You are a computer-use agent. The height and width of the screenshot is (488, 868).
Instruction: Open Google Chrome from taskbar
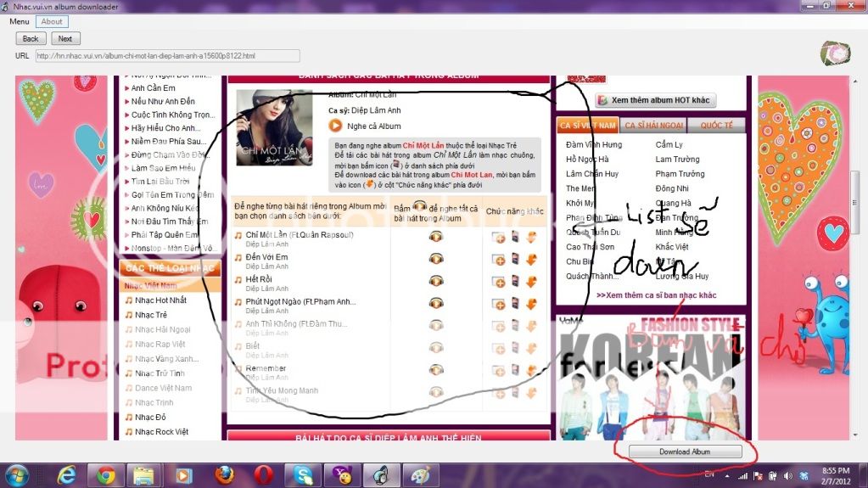tap(105, 475)
